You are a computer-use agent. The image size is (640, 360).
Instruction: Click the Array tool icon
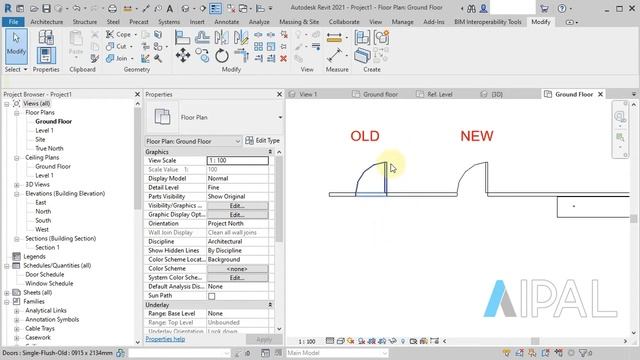pyautogui.click(x=258, y=47)
